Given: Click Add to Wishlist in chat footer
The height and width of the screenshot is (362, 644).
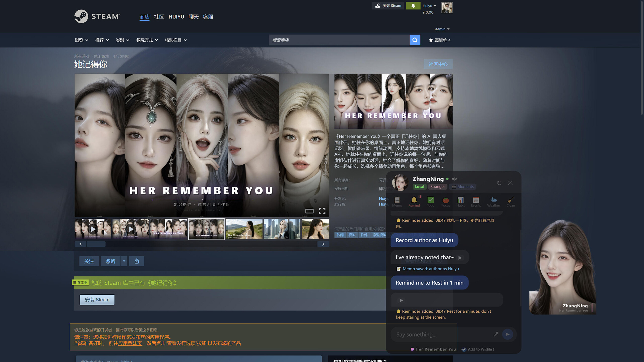Looking at the screenshot, I should tap(478, 349).
